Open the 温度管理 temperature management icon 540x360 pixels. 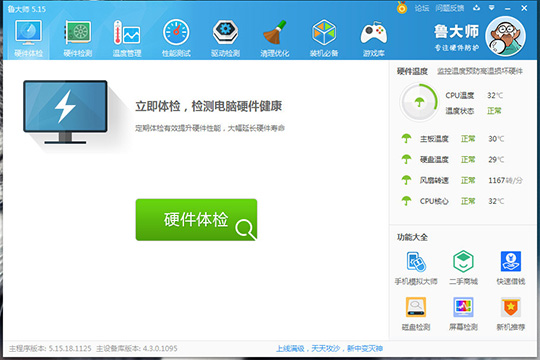127,39
